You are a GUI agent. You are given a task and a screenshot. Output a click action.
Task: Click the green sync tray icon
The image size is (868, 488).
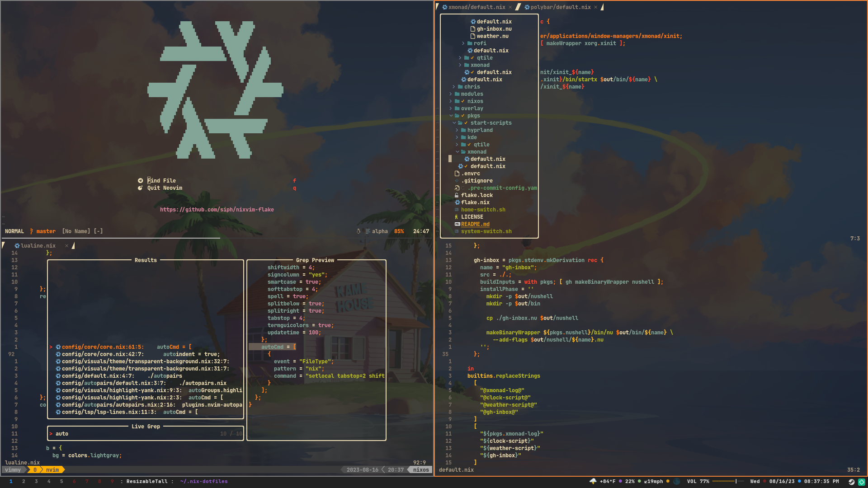tap(862, 482)
